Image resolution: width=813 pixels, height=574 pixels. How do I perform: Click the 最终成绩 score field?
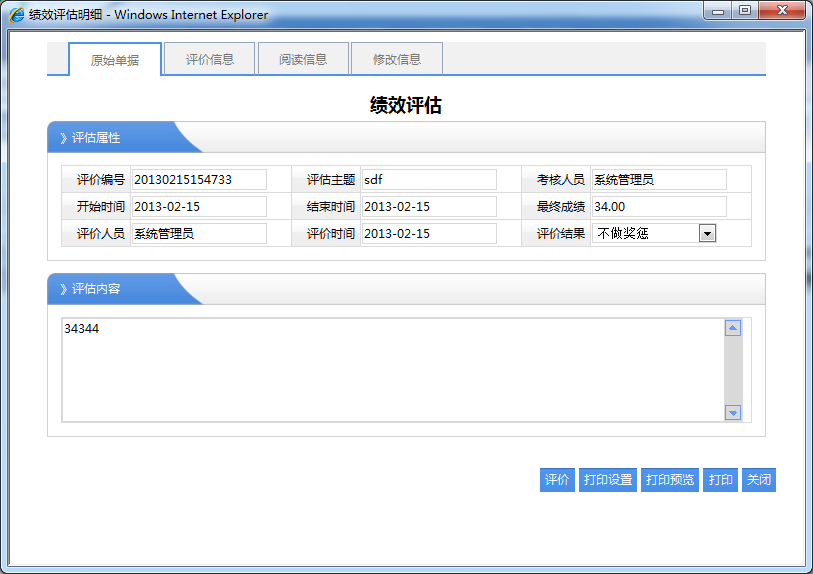click(658, 207)
